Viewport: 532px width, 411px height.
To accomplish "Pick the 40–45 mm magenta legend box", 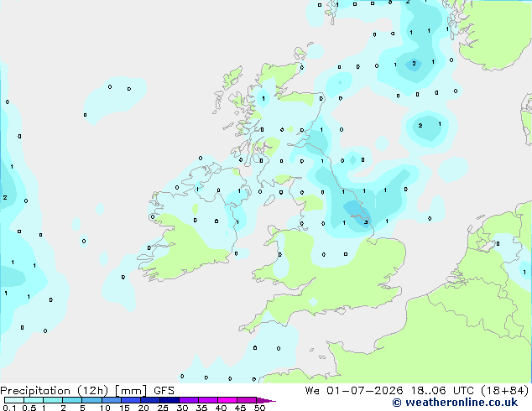I will click(227, 400).
